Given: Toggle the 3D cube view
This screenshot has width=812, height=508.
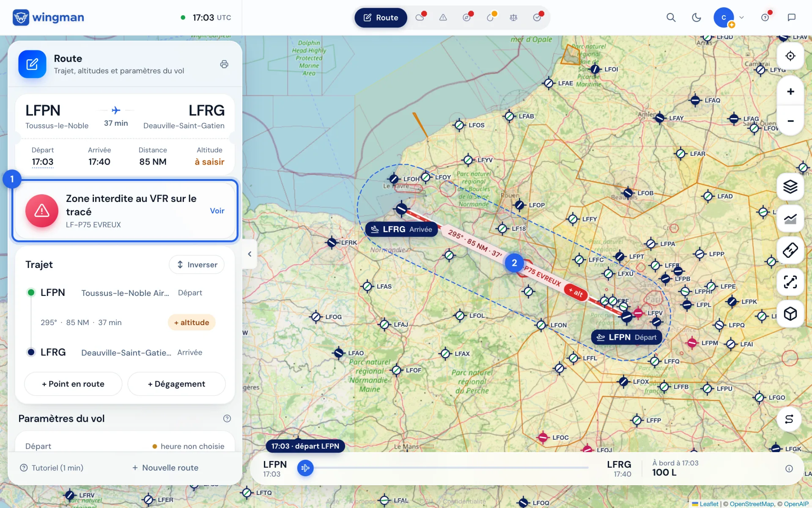Looking at the screenshot, I should click(x=790, y=314).
